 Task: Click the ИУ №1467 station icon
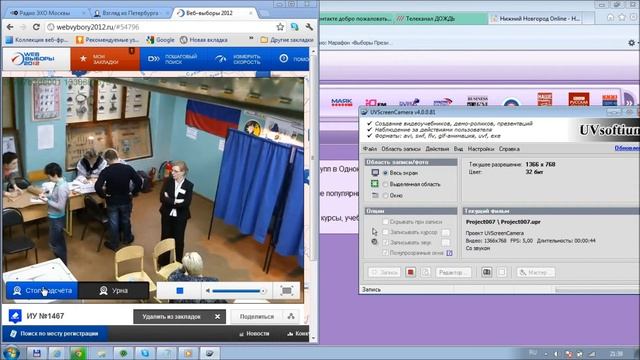(15, 316)
